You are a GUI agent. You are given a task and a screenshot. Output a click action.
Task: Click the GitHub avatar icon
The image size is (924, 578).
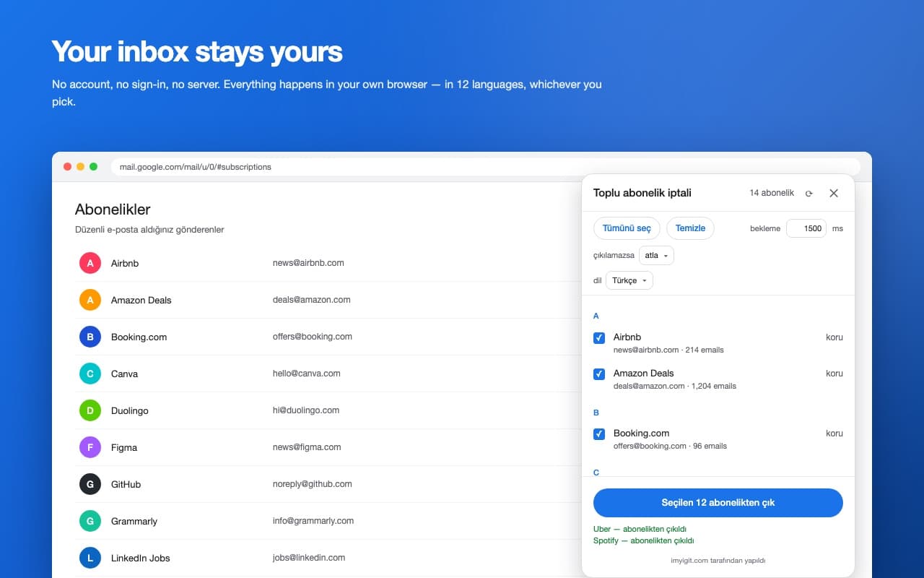pos(90,484)
